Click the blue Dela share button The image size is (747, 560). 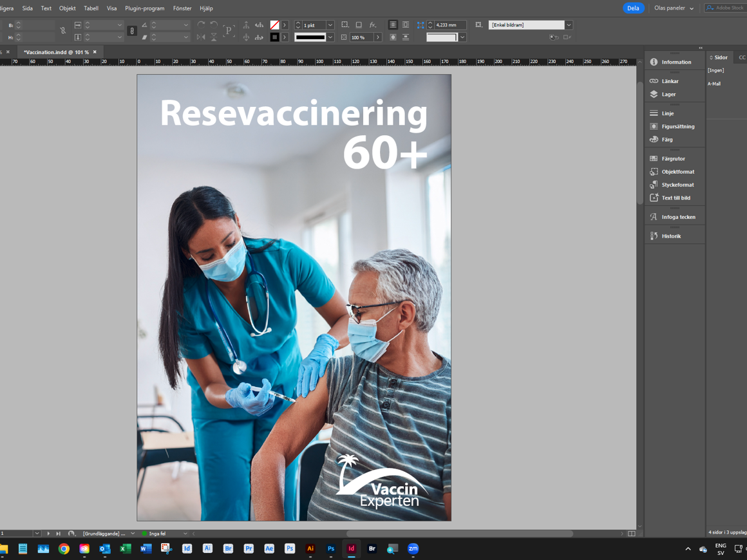[x=633, y=8]
